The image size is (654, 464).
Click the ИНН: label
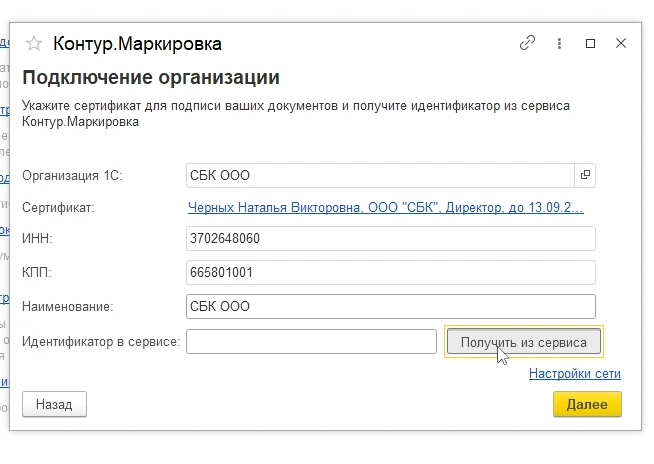[x=37, y=239]
